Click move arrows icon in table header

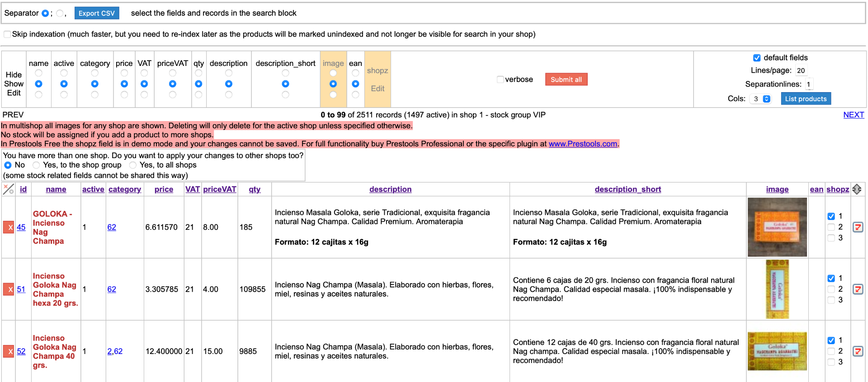tap(857, 189)
